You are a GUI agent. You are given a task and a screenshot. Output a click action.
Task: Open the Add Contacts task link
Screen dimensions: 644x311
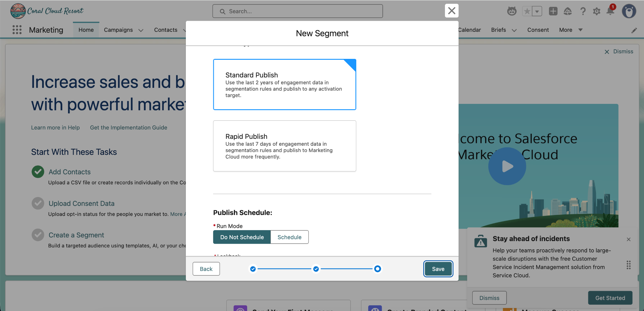point(69,172)
